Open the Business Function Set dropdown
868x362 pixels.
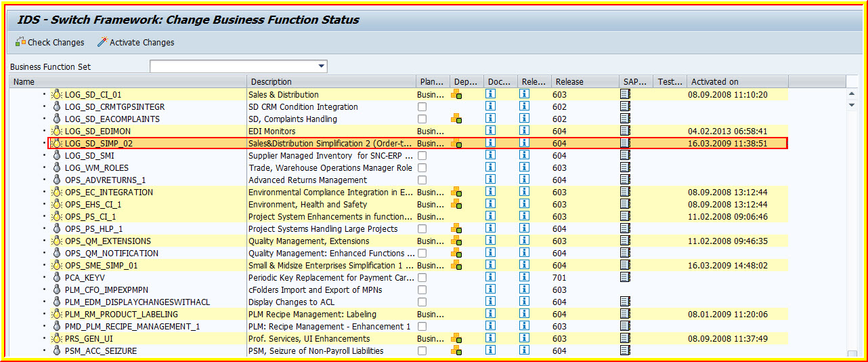point(322,66)
